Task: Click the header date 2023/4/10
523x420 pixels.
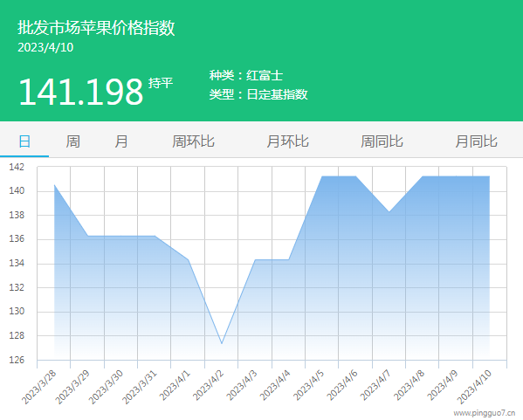Action: pos(45,47)
